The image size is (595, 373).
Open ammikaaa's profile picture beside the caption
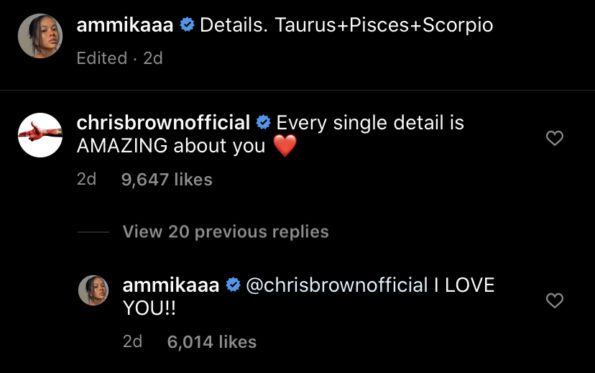click(40, 36)
